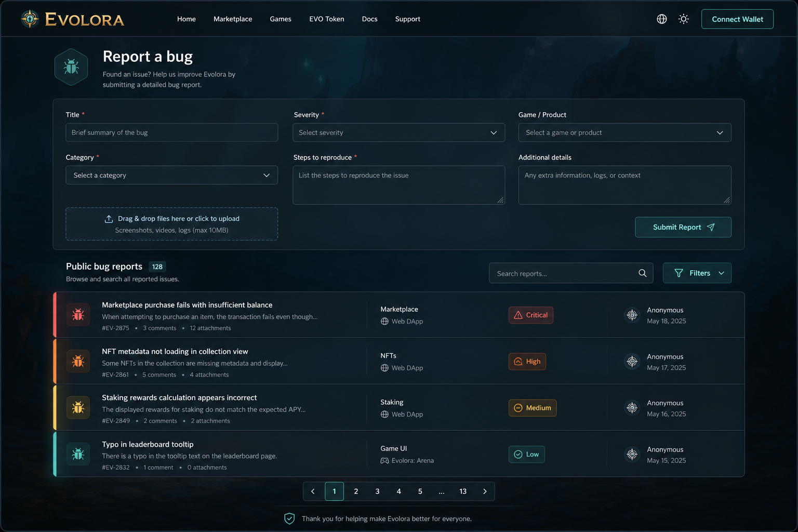The height and width of the screenshot is (532, 798).
Task: Go to the previous page arrow
Action: click(x=313, y=491)
